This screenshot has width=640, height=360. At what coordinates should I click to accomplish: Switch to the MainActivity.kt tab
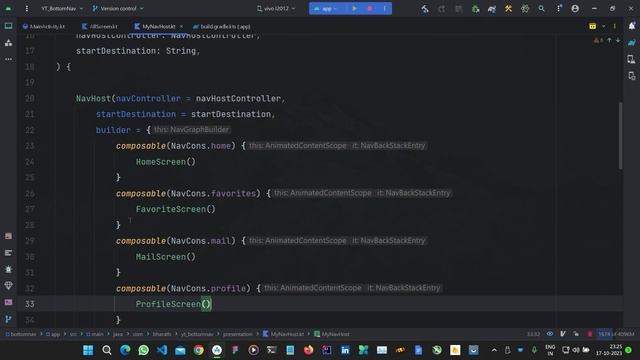pos(43,27)
